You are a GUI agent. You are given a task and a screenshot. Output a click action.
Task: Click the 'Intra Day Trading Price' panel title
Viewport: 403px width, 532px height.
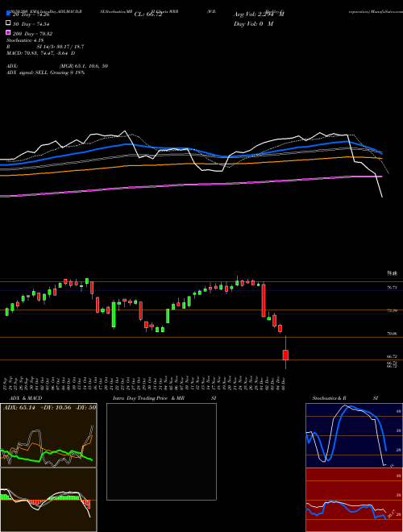pos(140,398)
